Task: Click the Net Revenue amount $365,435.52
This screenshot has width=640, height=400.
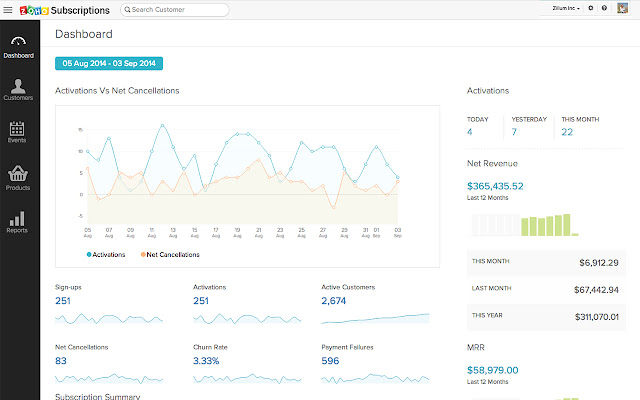Action: (495, 186)
